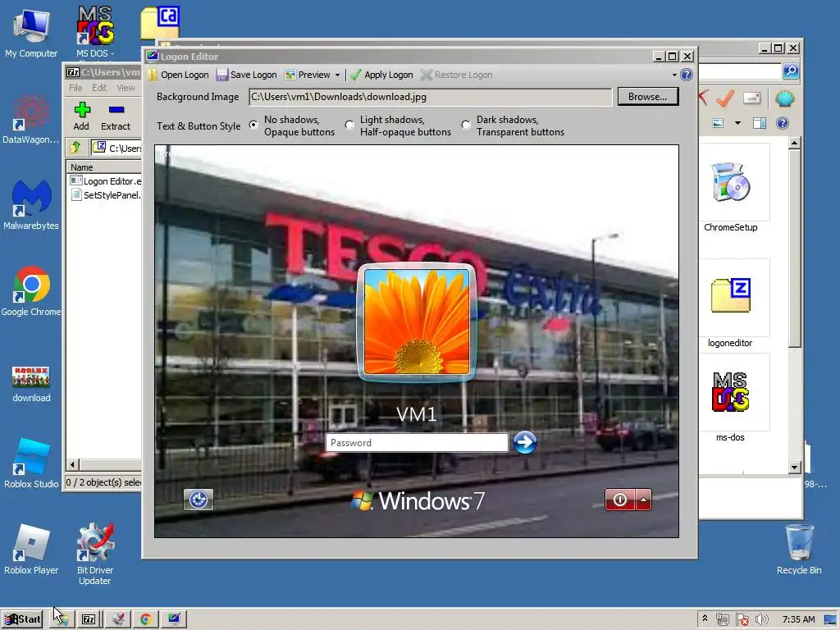Open the Roblox Player desktop shortcut
Viewport: 840px width, 630px height.
[x=31, y=550]
